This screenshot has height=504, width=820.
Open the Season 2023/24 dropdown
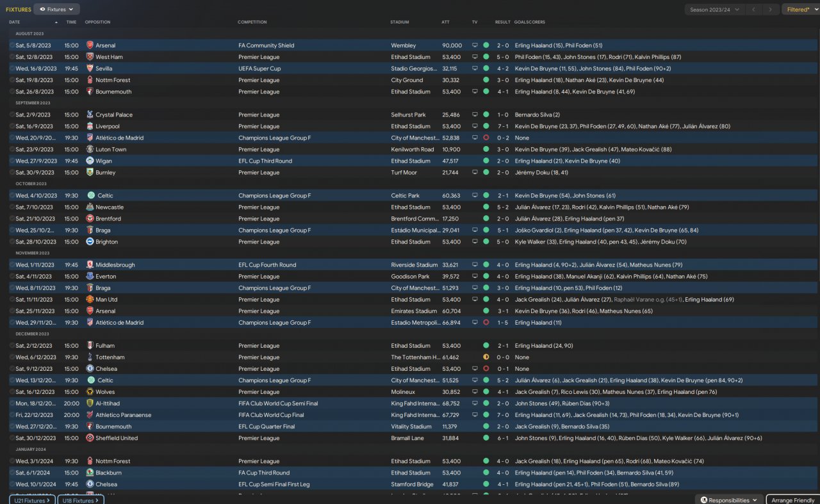point(714,10)
